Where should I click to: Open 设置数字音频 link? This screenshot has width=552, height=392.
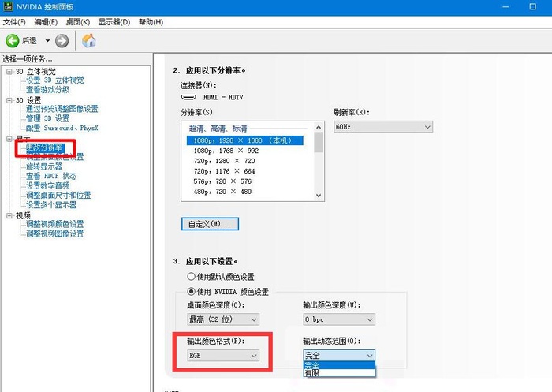(x=48, y=185)
